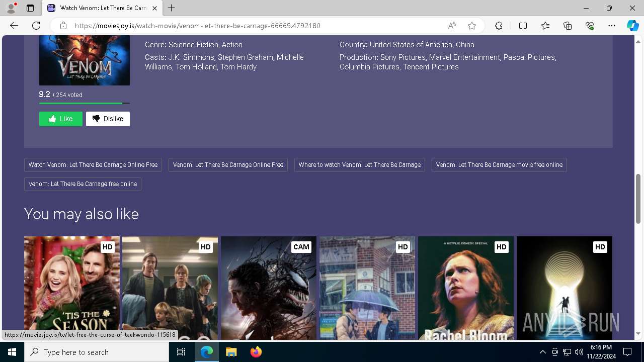Open the umbrella street scene thumbnail
Image resolution: width=644 pixels, height=362 pixels.
(x=367, y=288)
